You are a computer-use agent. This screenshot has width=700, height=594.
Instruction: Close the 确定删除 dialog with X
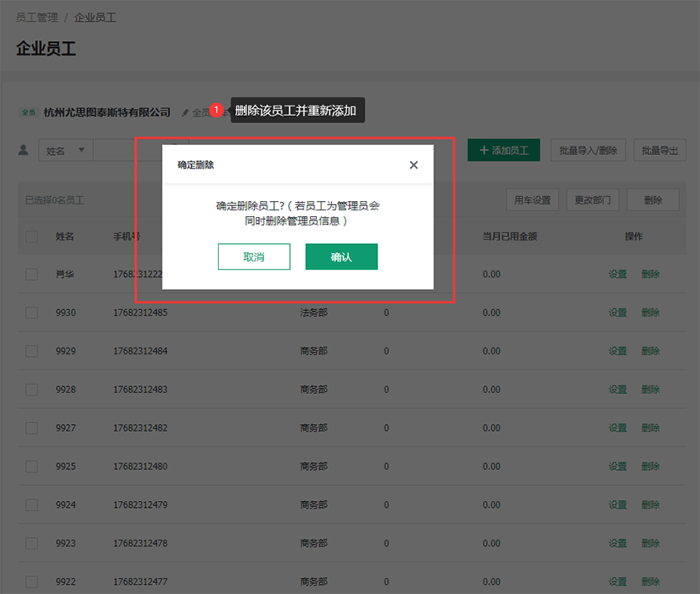coord(413,165)
